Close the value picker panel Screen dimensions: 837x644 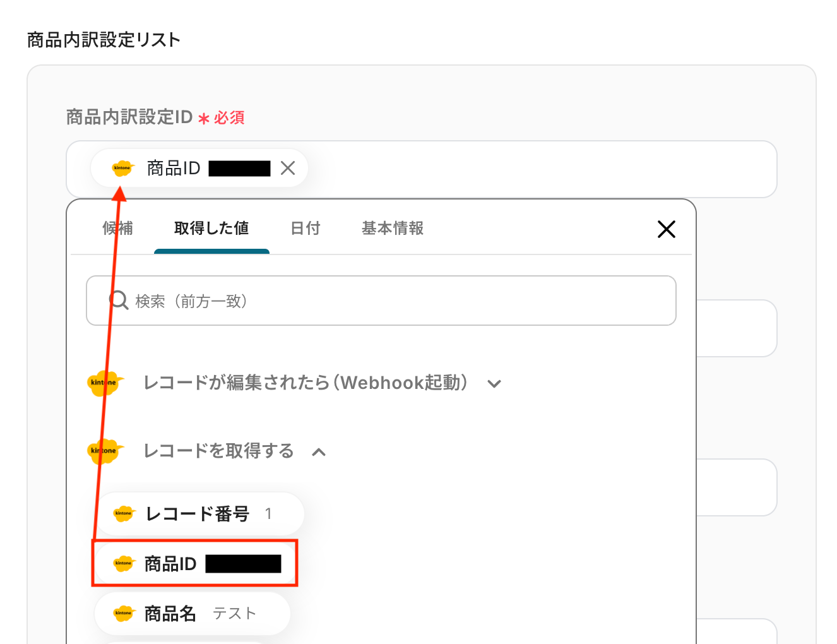(x=666, y=229)
